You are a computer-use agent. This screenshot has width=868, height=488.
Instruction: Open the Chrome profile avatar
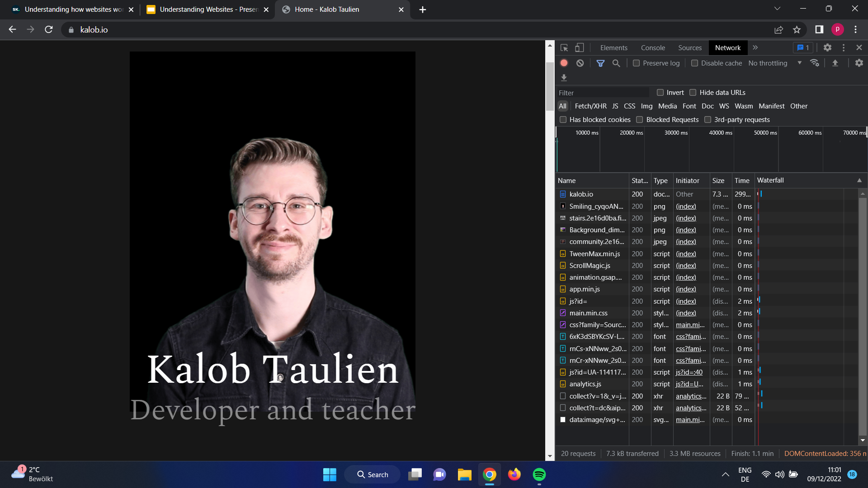837,29
